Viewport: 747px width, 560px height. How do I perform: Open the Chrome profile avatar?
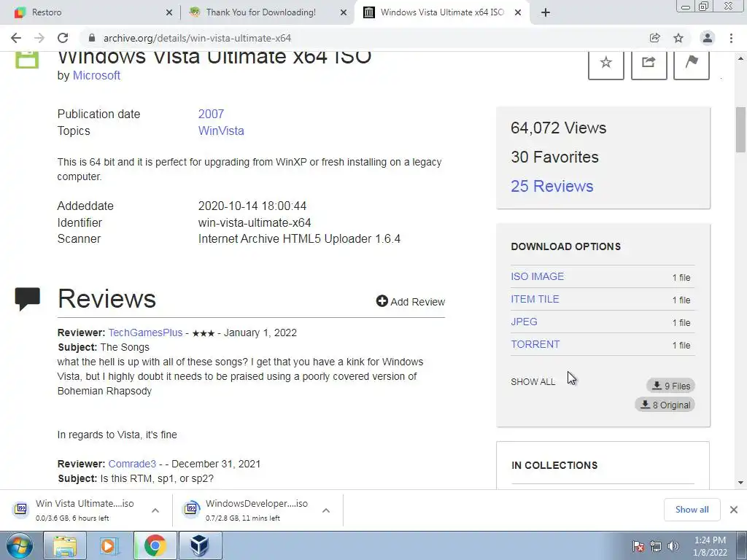pyautogui.click(x=708, y=38)
